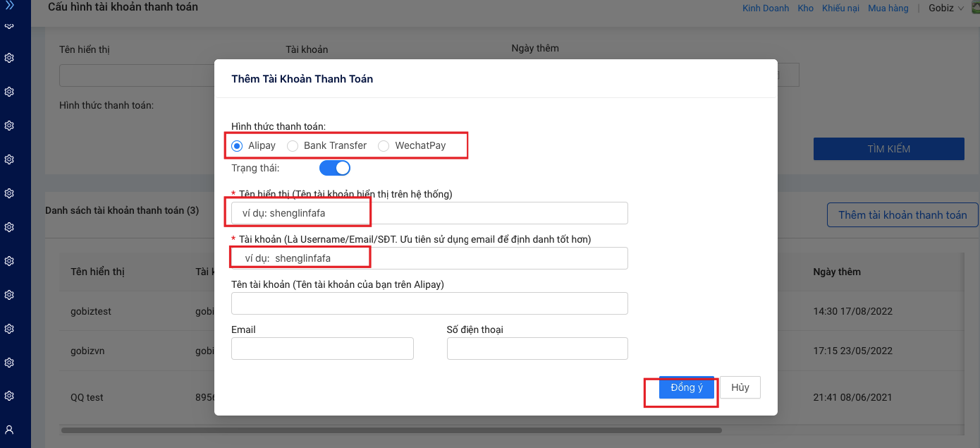Click the Số điện thoại input field
The image size is (980, 448).
tap(537, 349)
